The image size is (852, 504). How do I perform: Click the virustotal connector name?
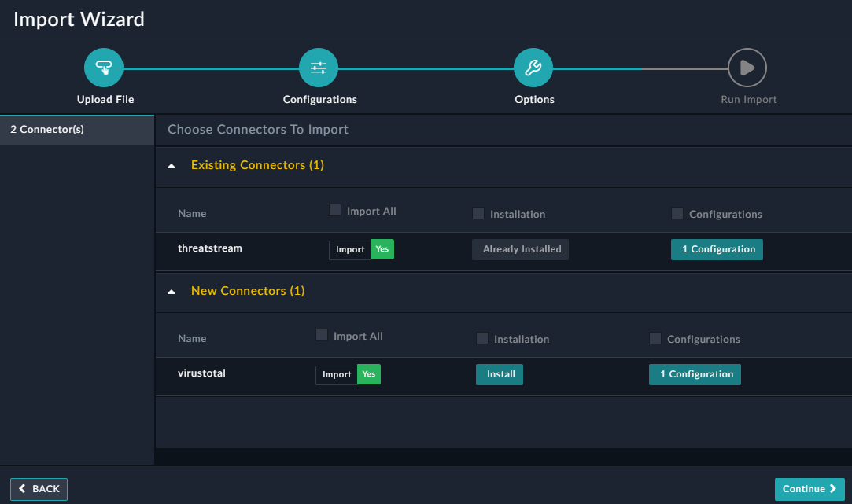click(201, 373)
